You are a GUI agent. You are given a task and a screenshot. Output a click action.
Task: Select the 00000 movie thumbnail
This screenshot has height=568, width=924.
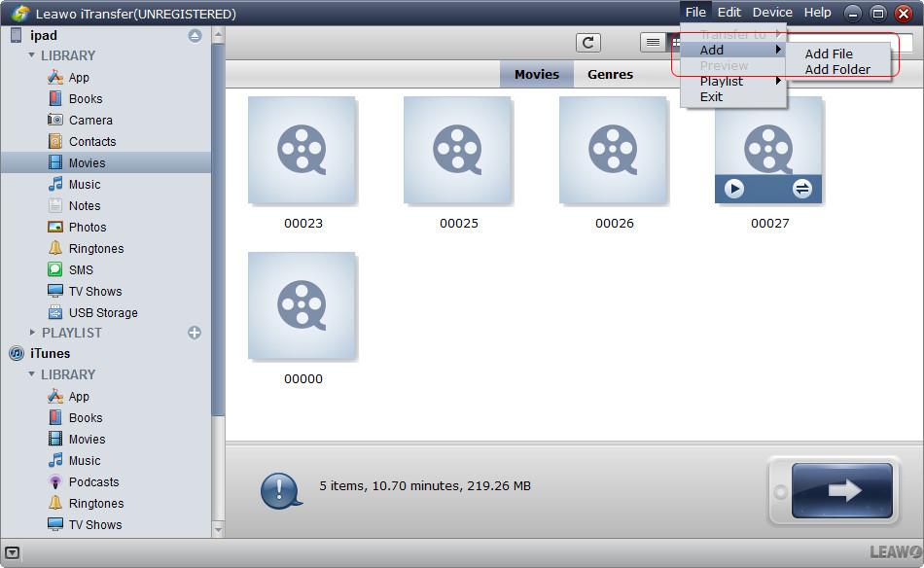pyautogui.click(x=302, y=305)
